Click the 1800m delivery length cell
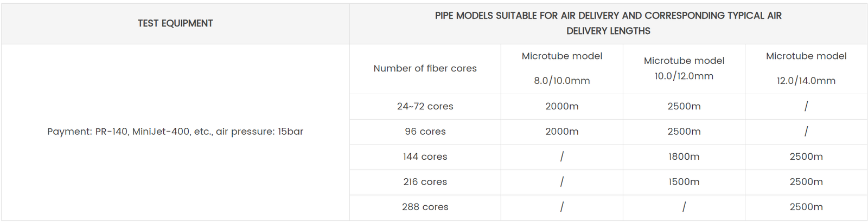868x222 pixels. pos(684,157)
